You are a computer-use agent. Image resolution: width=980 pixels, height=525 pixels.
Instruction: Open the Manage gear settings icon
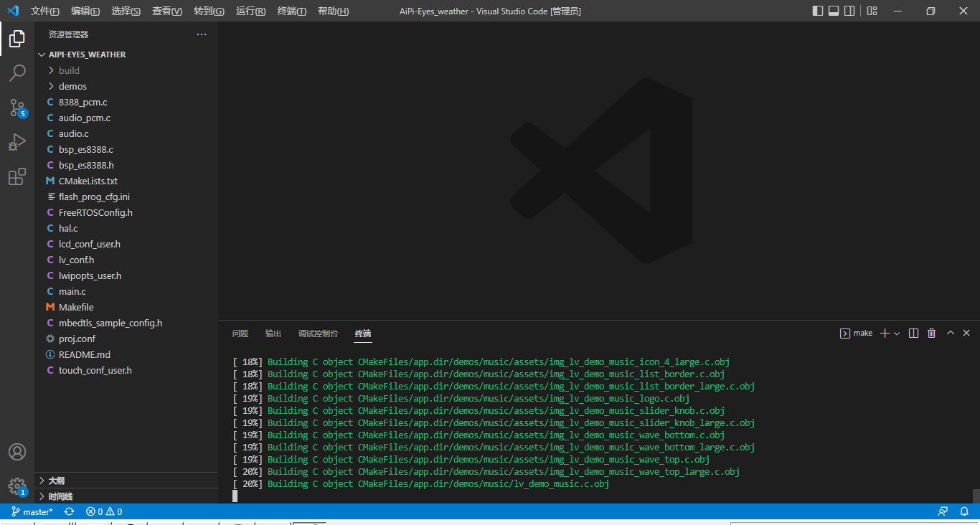pos(17,486)
